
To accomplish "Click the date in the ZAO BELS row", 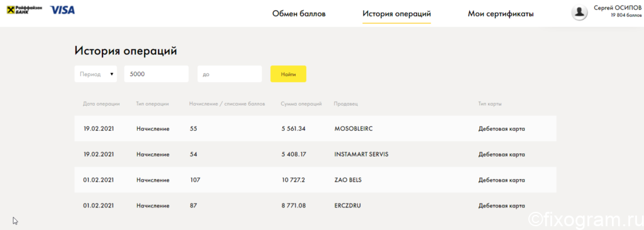I will pyautogui.click(x=99, y=180).
